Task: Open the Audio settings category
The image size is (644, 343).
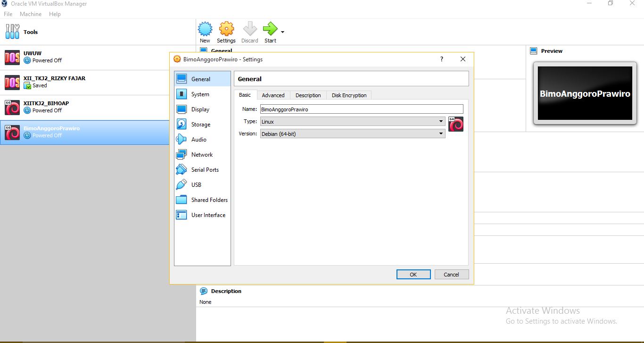Action: point(202,140)
